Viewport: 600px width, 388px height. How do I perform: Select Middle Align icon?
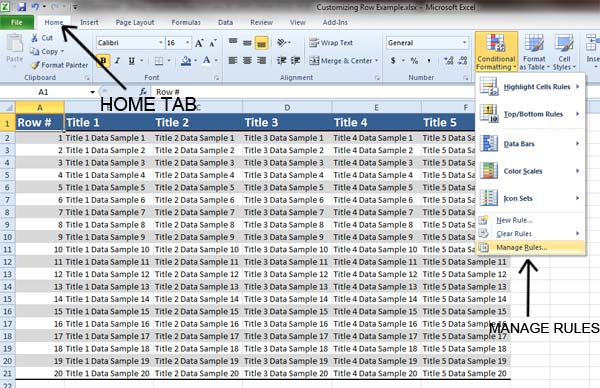(247, 42)
